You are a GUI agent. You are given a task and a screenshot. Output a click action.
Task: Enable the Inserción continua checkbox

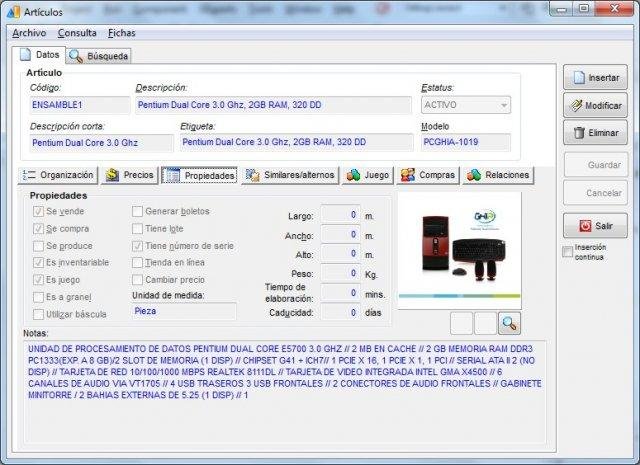pyautogui.click(x=567, y=252)
